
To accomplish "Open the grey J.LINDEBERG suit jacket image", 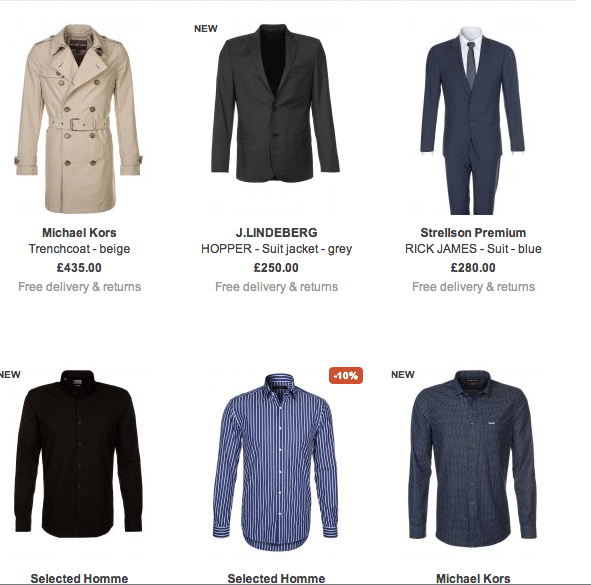I will pos(276,104).
